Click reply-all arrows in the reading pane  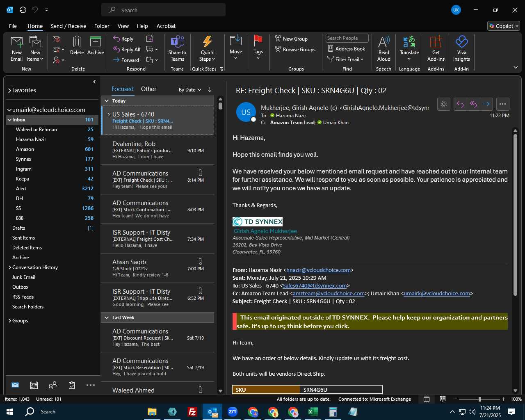pyautogui.click(x=473, y=104)
